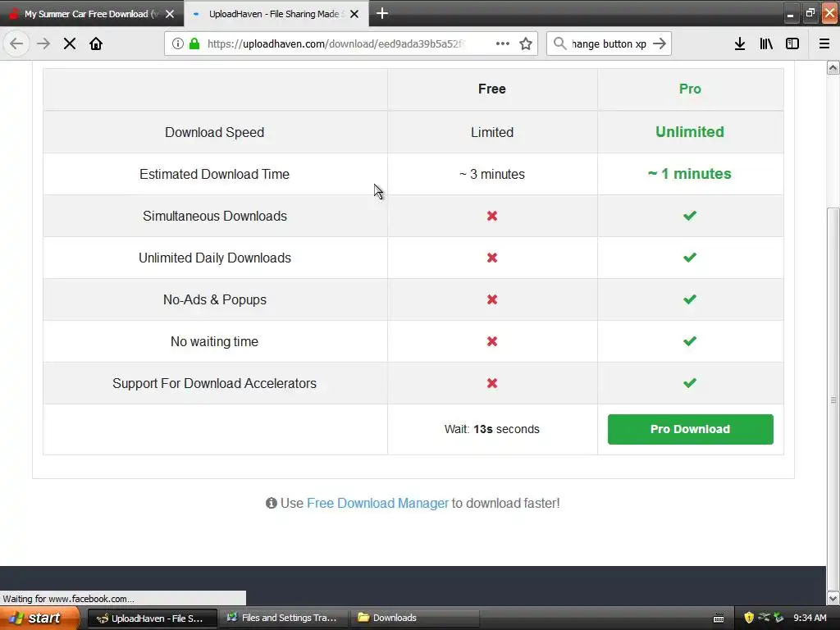Image resolution: width=840 pixels, height=630 pixels.
Task: Click the green check for No waiting time
Action: point(690,340)
